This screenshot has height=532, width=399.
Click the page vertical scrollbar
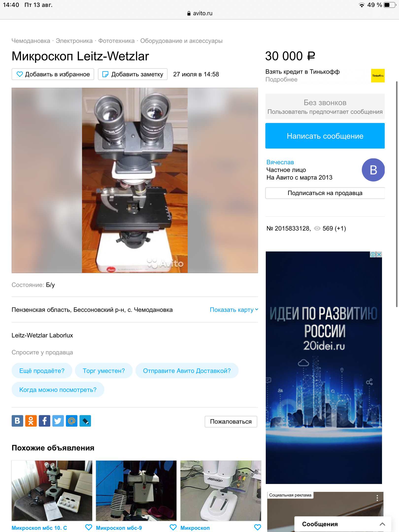pos(397,194)
